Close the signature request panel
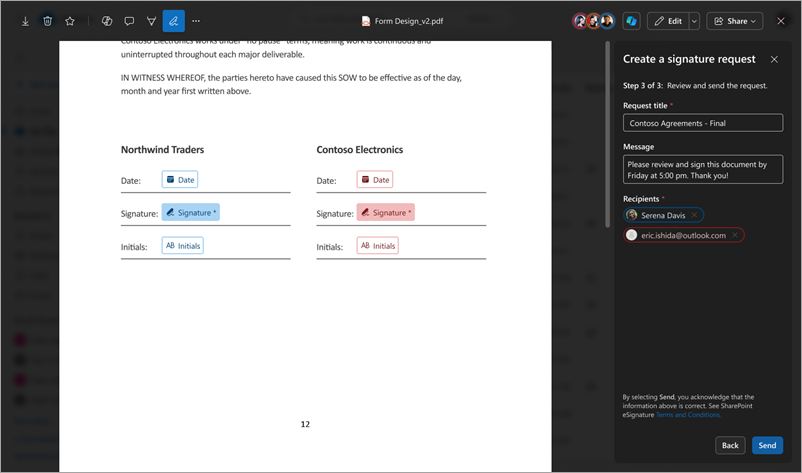802x473 pixels. pyautogui.click(x=774, y=59)
